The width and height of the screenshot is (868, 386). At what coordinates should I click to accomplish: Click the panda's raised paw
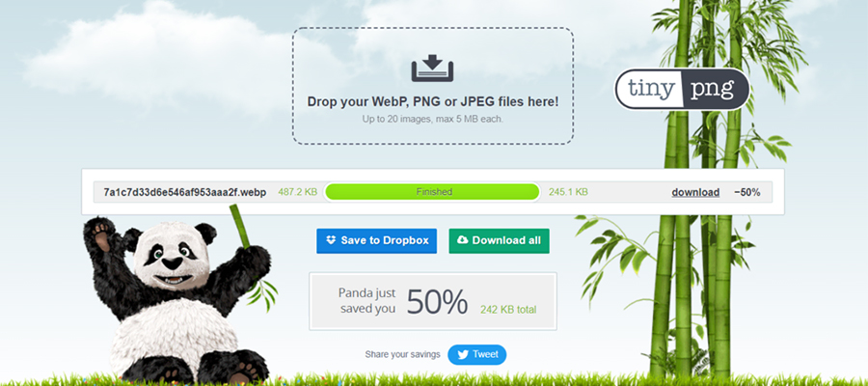pyautogui.click(x=101, y=232)
